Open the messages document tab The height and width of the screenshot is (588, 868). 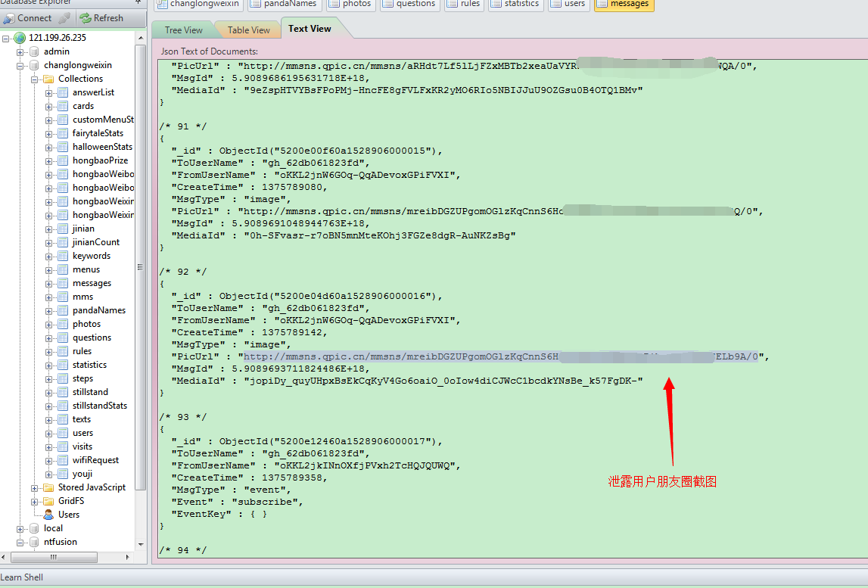624,4
